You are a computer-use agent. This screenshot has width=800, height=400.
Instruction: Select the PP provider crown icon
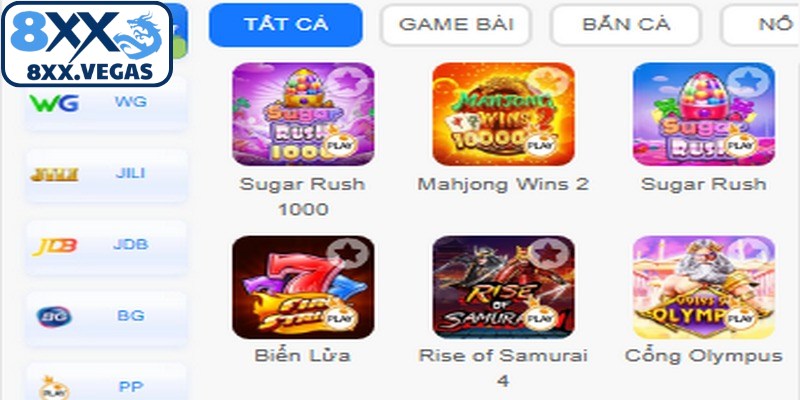pyautogui.click(x=54, y=388)
